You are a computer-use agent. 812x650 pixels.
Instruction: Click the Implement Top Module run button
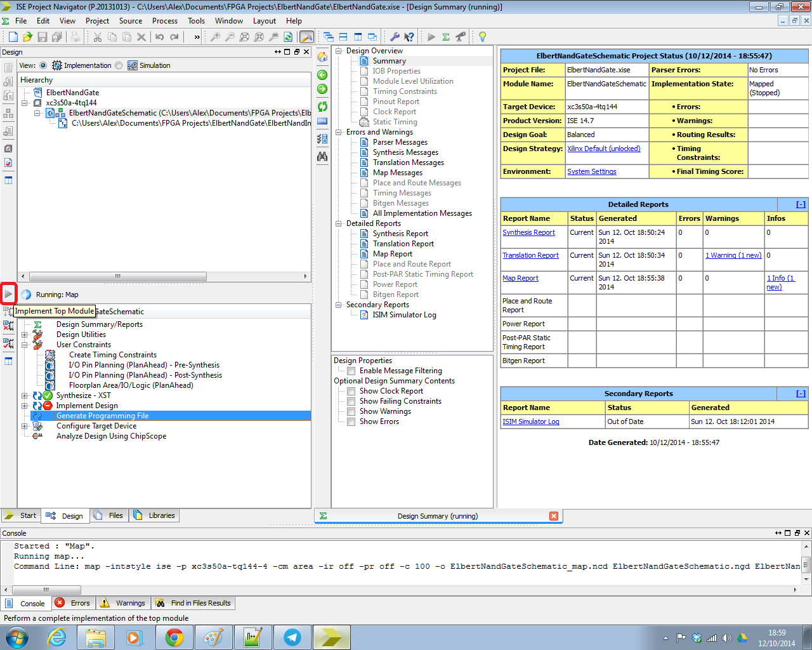(8, 294)
